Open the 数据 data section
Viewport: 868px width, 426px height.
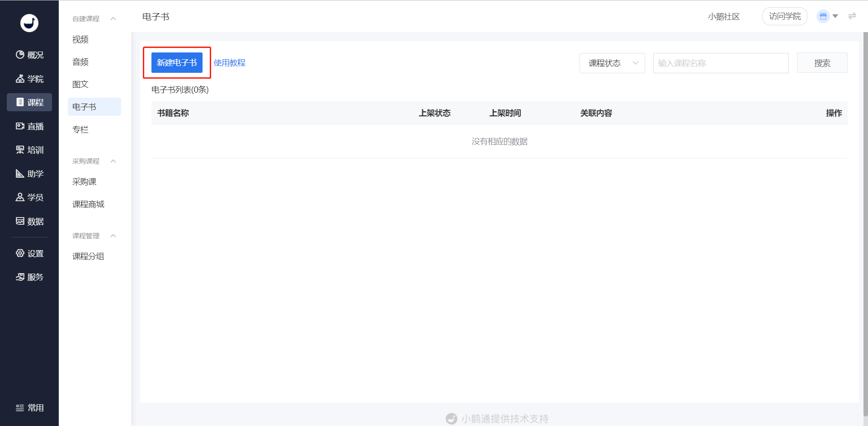[x=29, y=222]
